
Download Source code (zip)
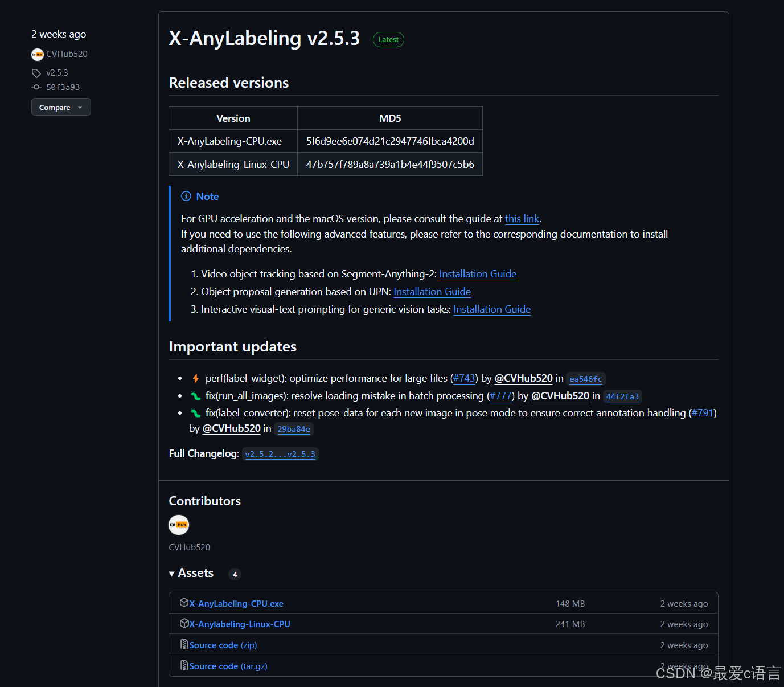click(x=223, y=645)
